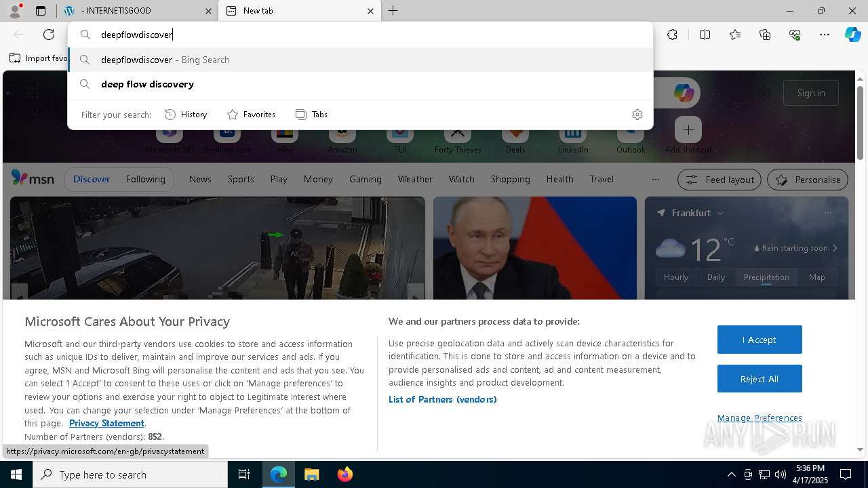The height and width of the screenshot is (488, 868).
Task: Open the Putin news story thumbnail
Action: coord(535,248)
